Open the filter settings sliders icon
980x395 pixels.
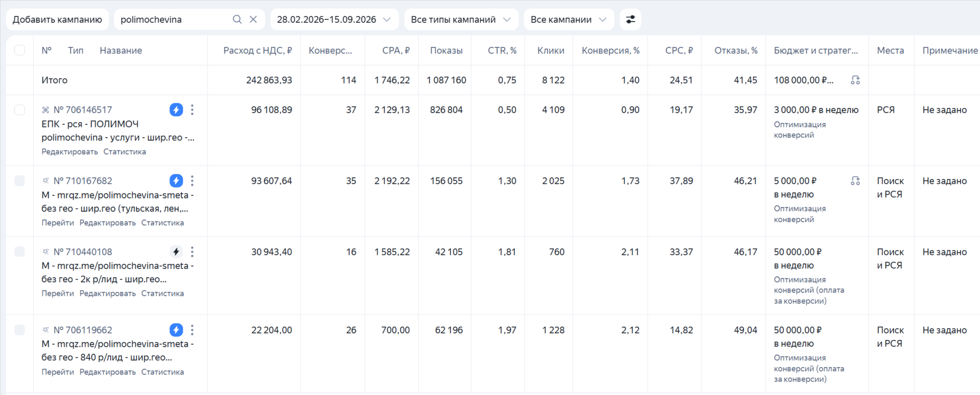(x=630, y=20)
